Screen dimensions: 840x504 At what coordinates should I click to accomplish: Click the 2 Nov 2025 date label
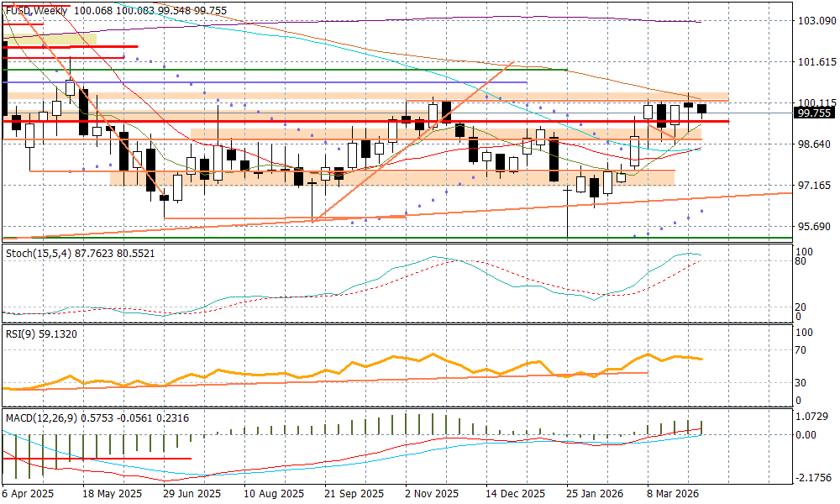pyautogui.click(x=431, y=494)
